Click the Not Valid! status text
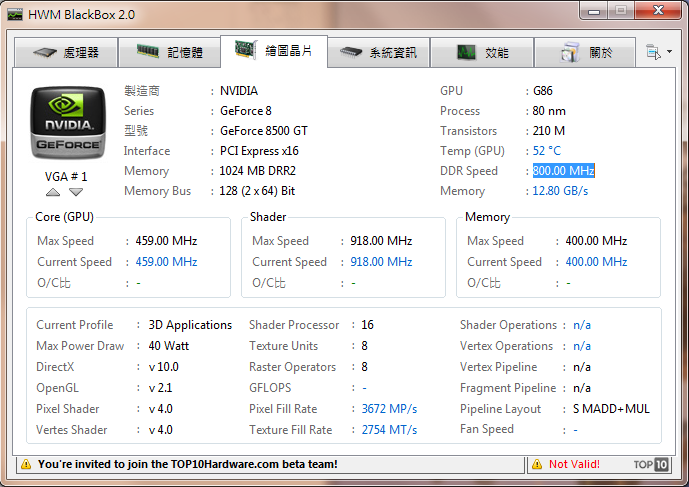This screenshot has width=689, height=487. [574, 464]
